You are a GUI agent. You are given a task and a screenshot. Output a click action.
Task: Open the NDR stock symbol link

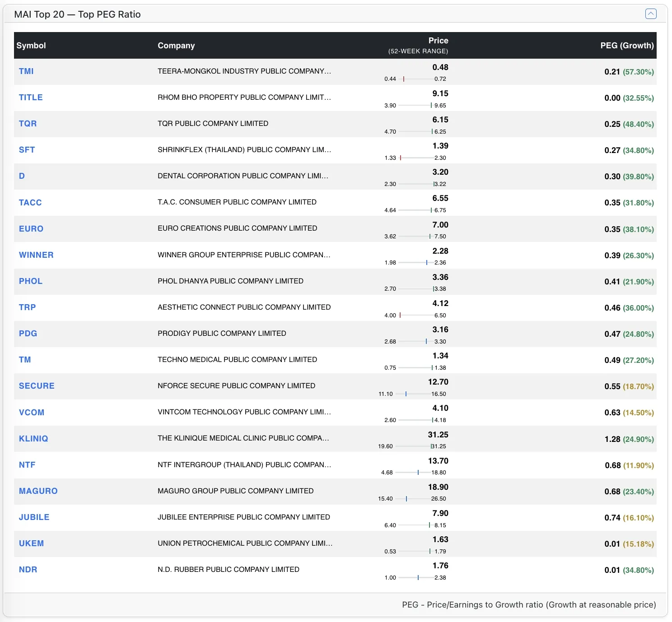28,570
